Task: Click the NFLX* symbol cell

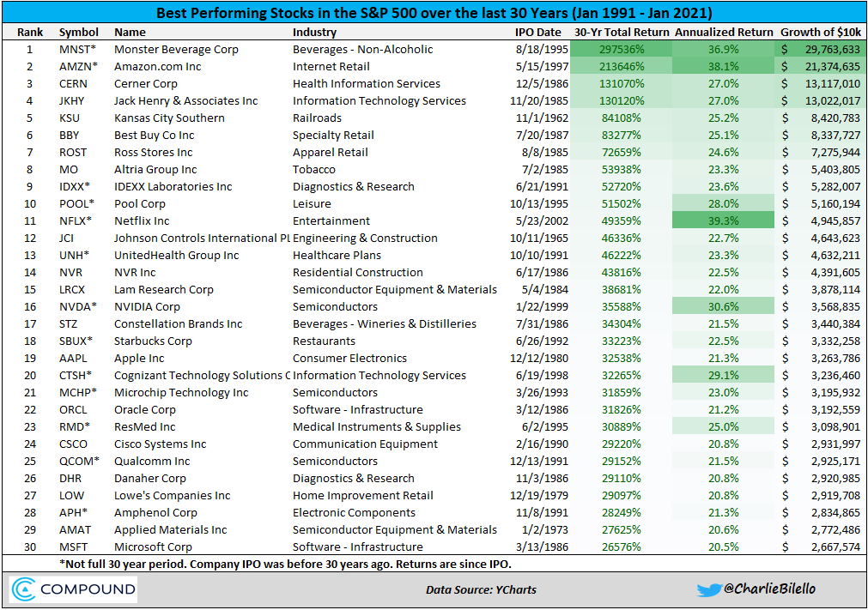Action: (76, 220)
